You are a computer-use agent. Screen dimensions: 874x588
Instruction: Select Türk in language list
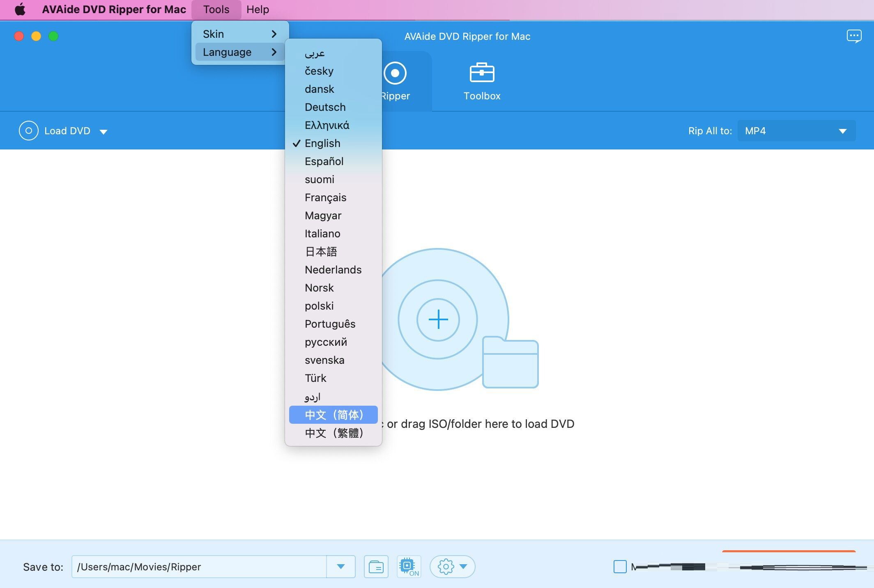333,378
